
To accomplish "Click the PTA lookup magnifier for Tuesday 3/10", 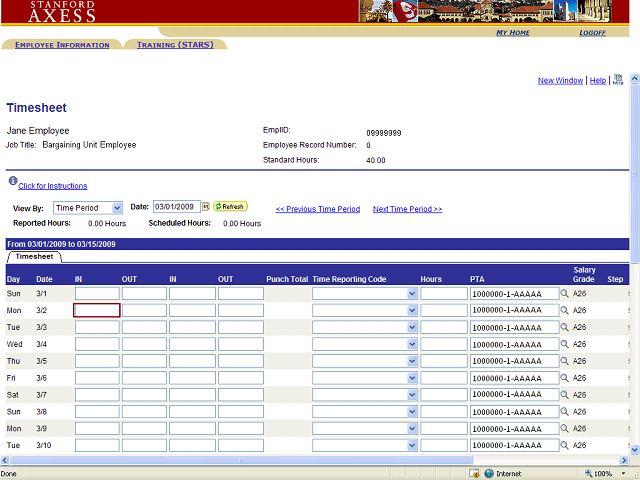I will pyautogui.click(x=564, y=446).
